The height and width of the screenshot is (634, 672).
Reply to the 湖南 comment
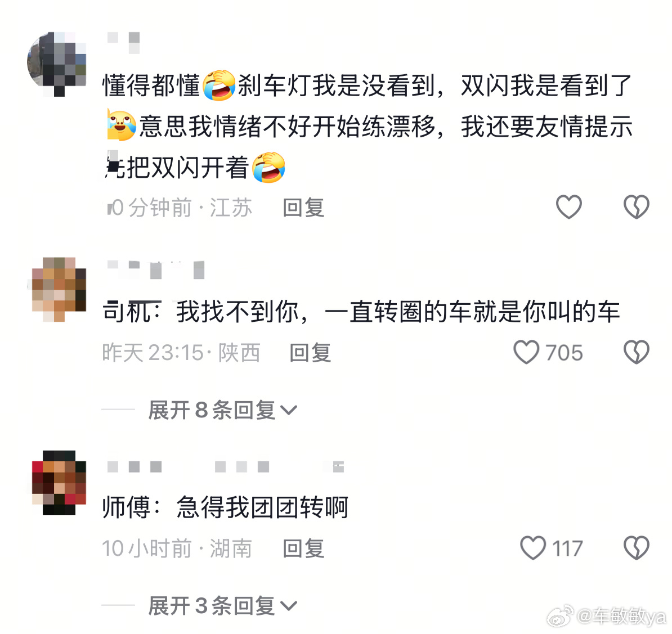[303, 548]
